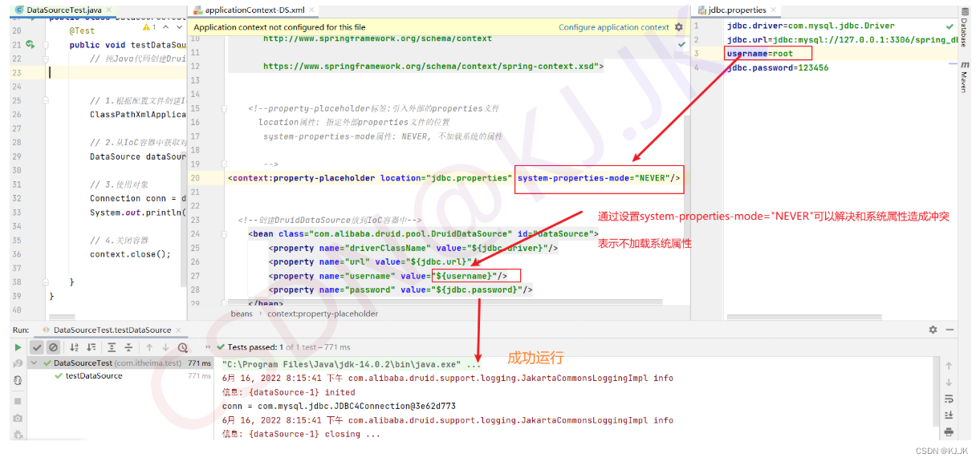Click 'Tests passed: 1 of 1 test' status

tap(282, 347)
